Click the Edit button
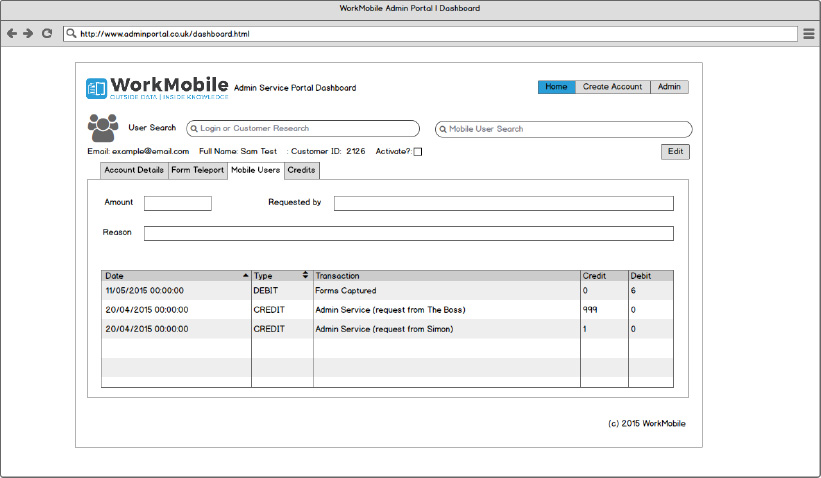 675,151
